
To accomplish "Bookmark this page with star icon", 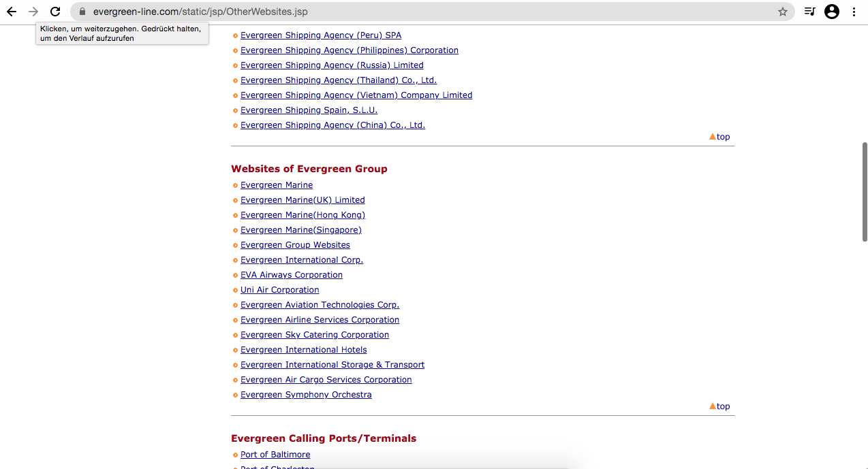I will (783, 12).
